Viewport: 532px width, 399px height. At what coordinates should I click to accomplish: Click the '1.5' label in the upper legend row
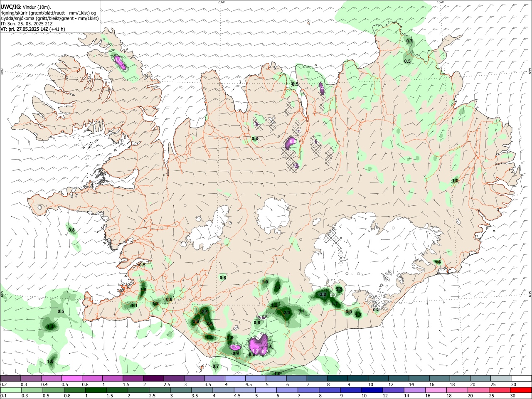tap(126, 384)
